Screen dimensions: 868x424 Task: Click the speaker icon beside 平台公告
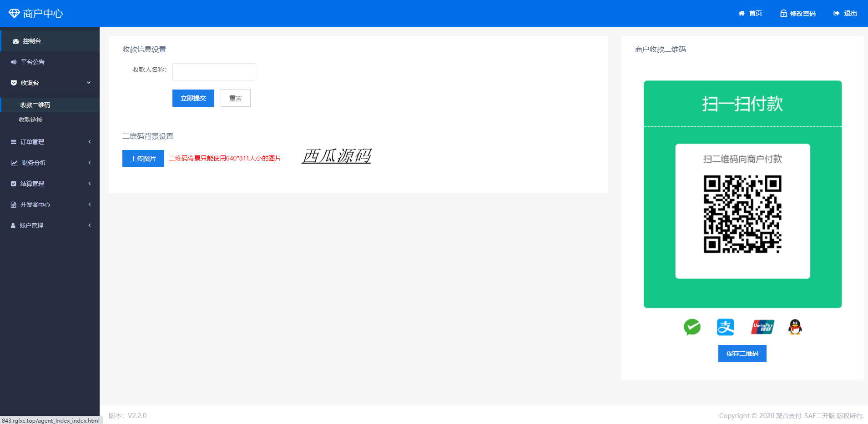pos(14,62)
